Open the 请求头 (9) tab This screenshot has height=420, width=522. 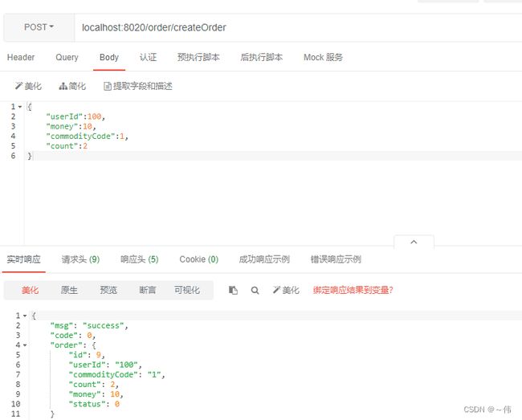coord(80,259)
